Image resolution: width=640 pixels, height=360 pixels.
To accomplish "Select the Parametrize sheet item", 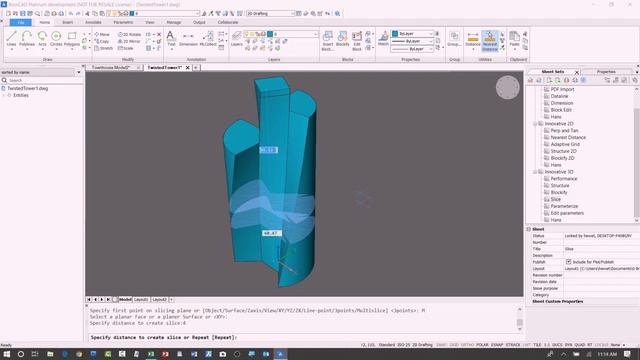I will pyautogui.click(x=564, y=206).
